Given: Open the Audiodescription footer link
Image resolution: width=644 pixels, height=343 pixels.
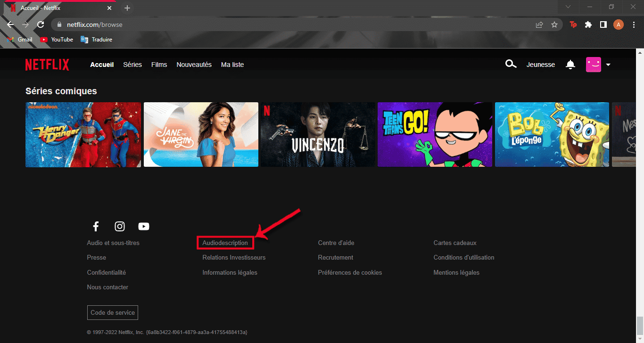Looking at the screenshot, I should coord(225,243).
